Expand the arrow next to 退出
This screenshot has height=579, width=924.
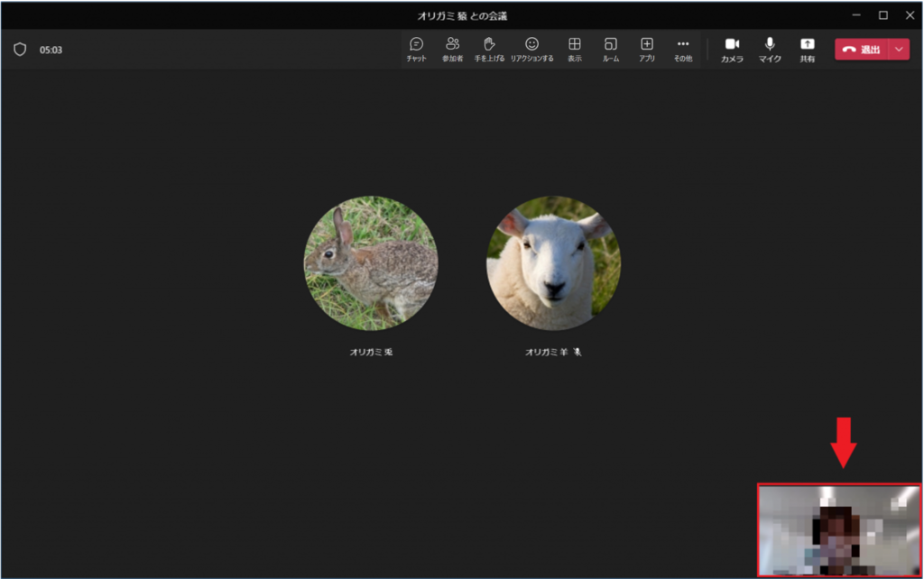click(899, 50)
